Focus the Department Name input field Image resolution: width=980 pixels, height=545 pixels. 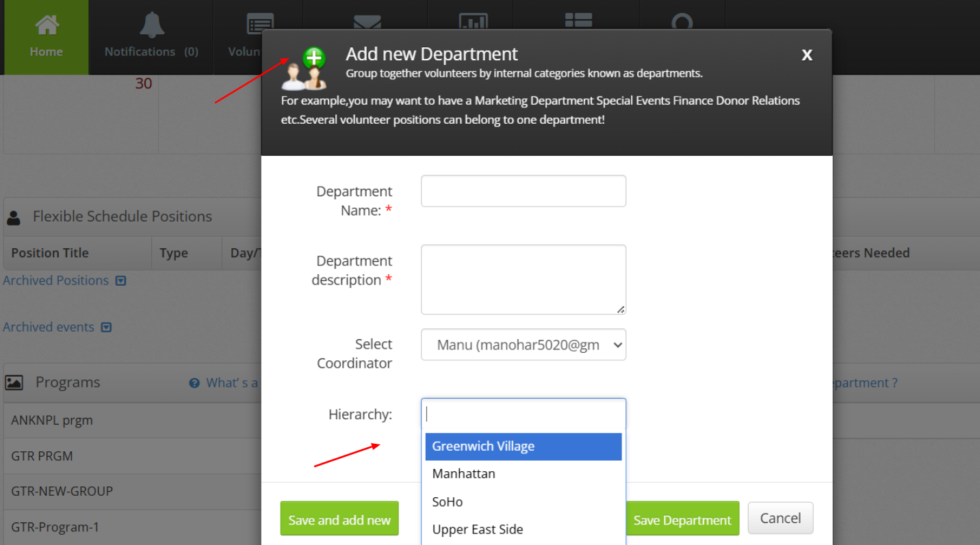pyautogui.click(x=523, y=191)
